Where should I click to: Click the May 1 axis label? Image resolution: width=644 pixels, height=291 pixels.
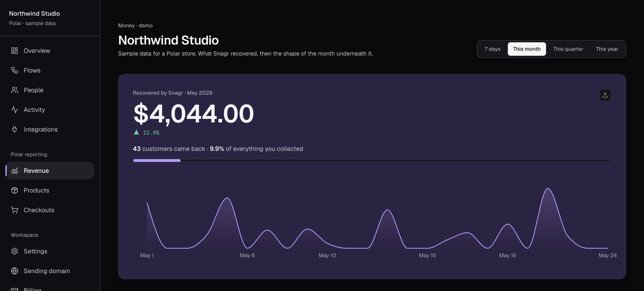147,255
